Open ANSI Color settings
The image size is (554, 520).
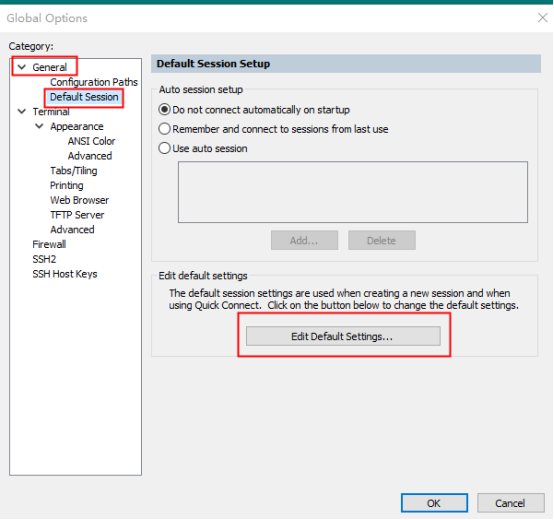(92, 141)
